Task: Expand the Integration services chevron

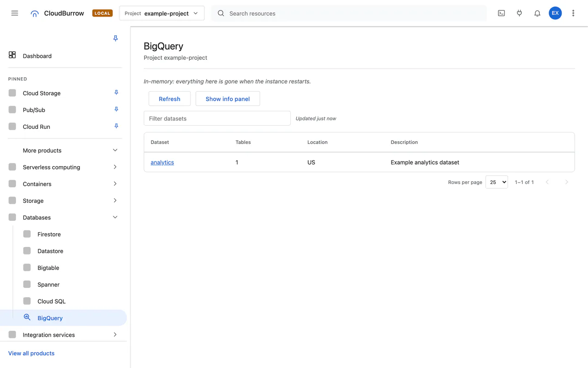Action: coord(115,334)
